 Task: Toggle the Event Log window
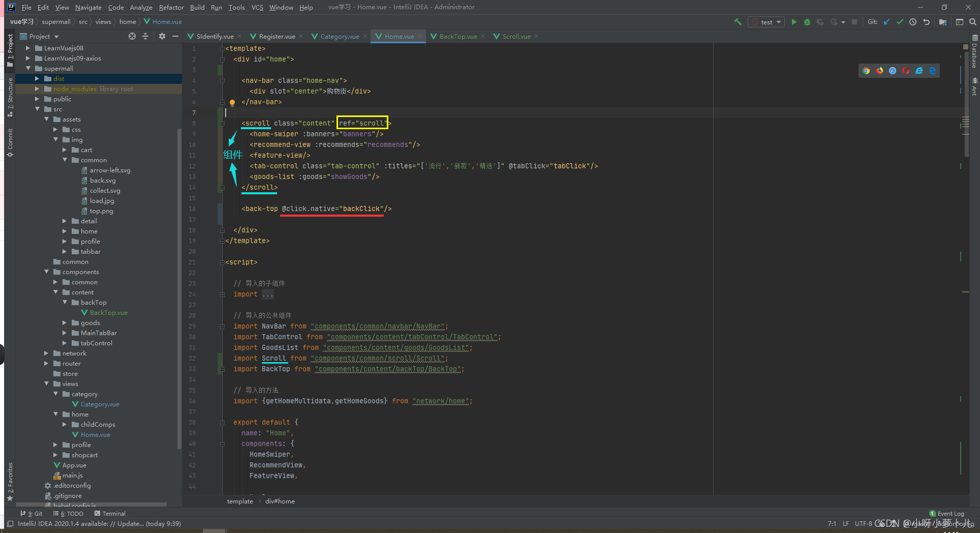[x=946, y=514]
